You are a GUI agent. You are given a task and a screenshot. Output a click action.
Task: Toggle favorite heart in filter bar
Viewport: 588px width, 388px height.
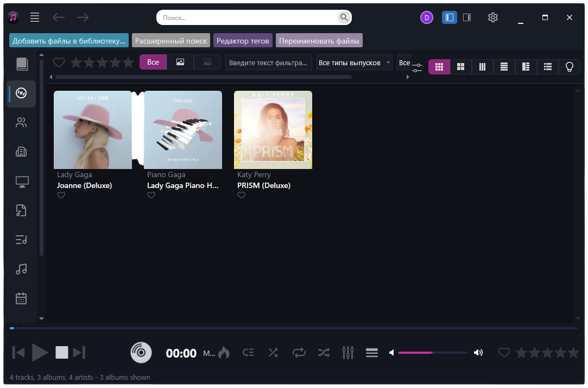pos(59,62)
